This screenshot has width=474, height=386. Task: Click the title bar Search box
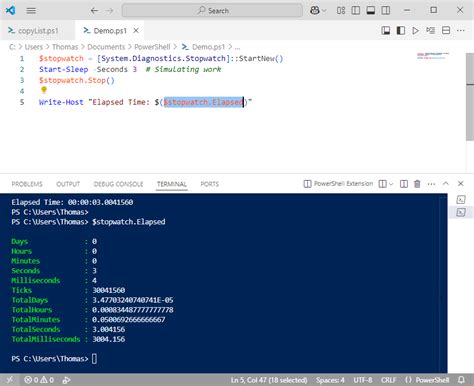click(212, 11)
